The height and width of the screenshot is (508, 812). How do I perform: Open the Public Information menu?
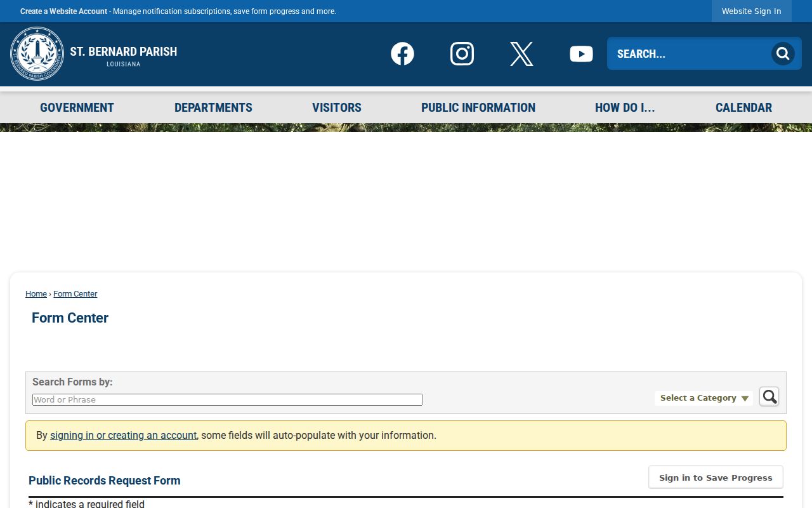pyautogui.click(x=478, y=107)
